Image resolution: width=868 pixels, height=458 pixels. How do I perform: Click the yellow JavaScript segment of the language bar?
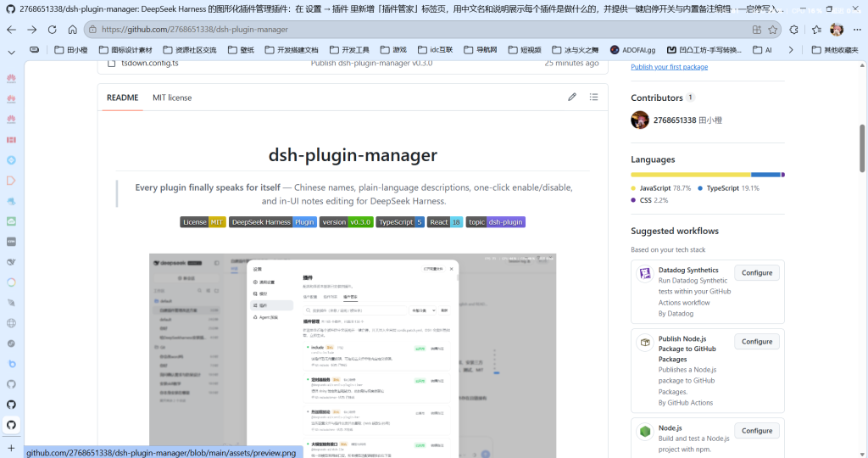pyautogui.click(x=691, y=175)
